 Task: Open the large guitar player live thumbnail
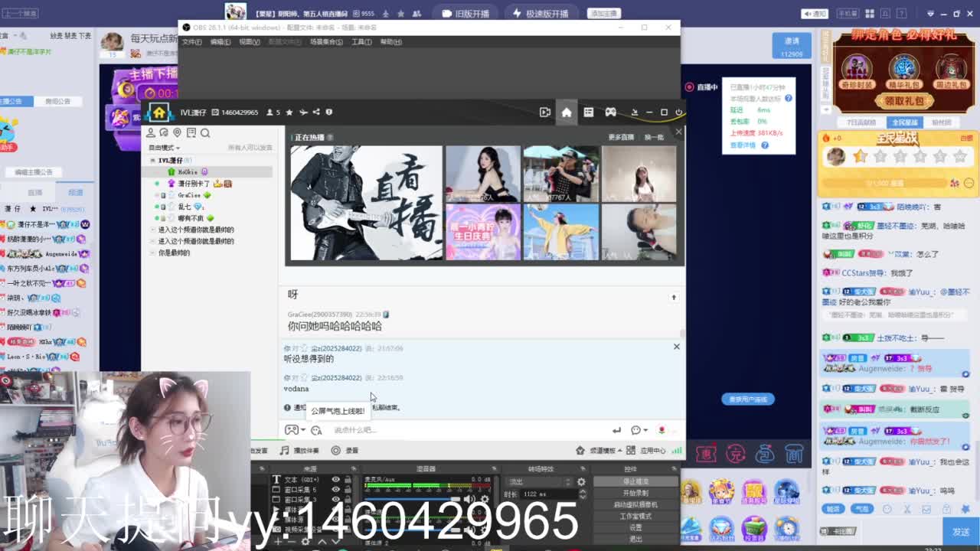coord(367,203)
